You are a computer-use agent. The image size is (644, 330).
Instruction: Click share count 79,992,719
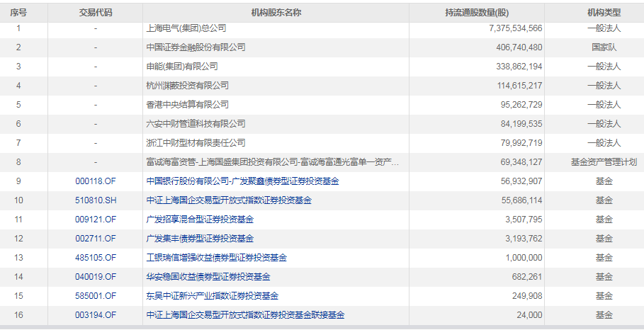[x=521, y=143]
